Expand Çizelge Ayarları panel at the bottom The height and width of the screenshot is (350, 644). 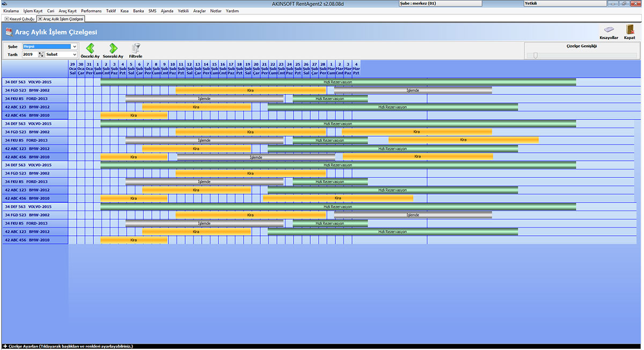click(x=5, y=347)
